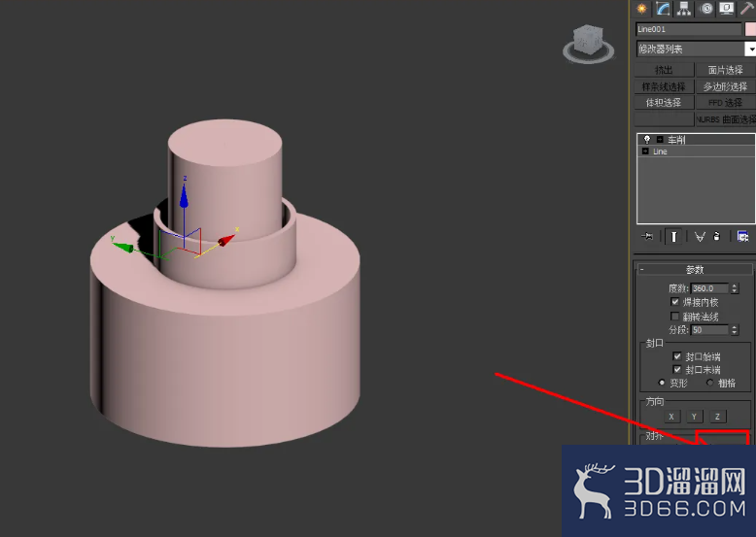Click the 多边形选择 modifier button
This screenshot has width=756, height=537.
(x=725, y=86)
